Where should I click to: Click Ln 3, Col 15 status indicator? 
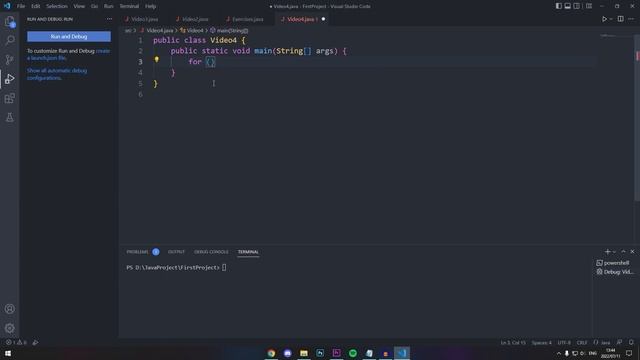(x=513, y=342)
